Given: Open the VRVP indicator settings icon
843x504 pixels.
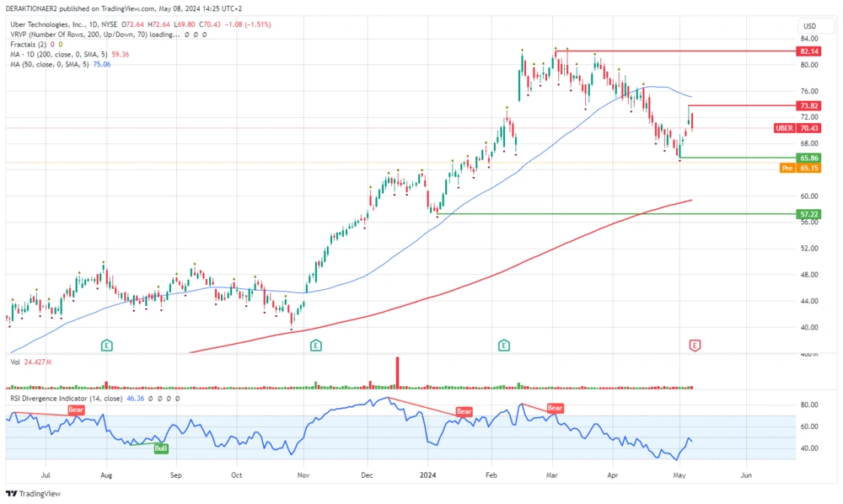Looking at the screenshot, I should (195, 36).
